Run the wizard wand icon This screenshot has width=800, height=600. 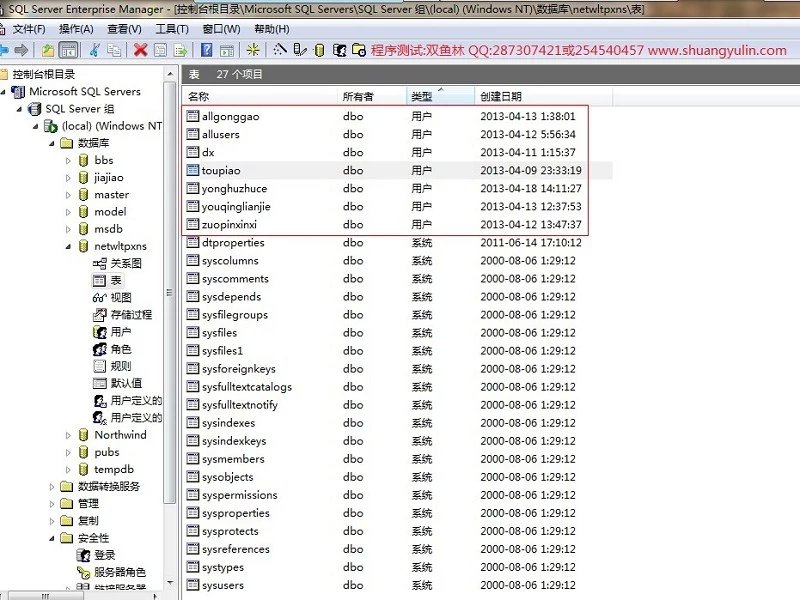280,50
